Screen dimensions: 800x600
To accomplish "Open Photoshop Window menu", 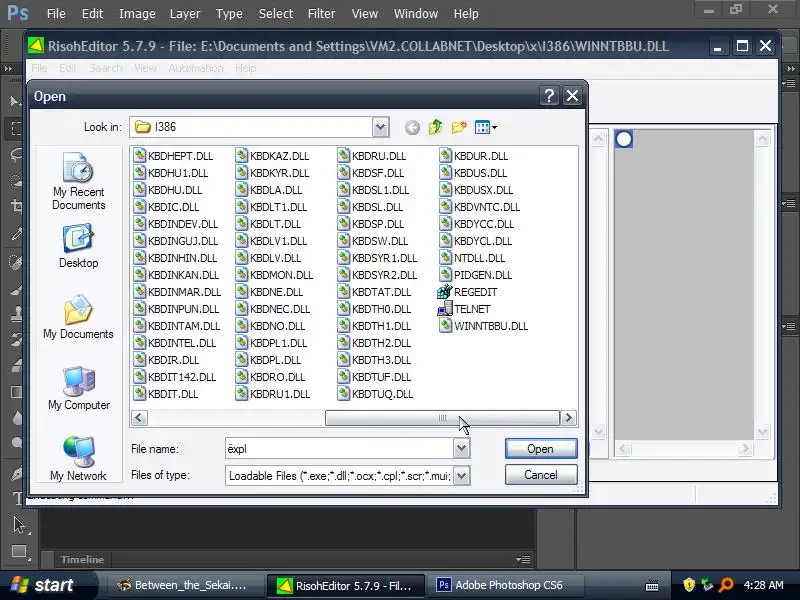I will click(x=416, y=14).
